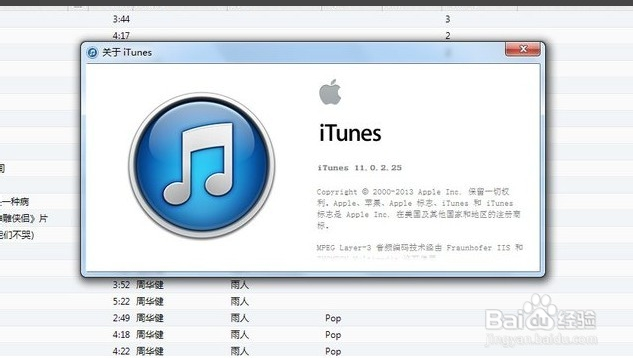Image resolution: width=633 pixels, height=361 pixels.
Task: Click the value 3 in the 3:44 row
Action: pyautogui.click(x=448, y=19)
